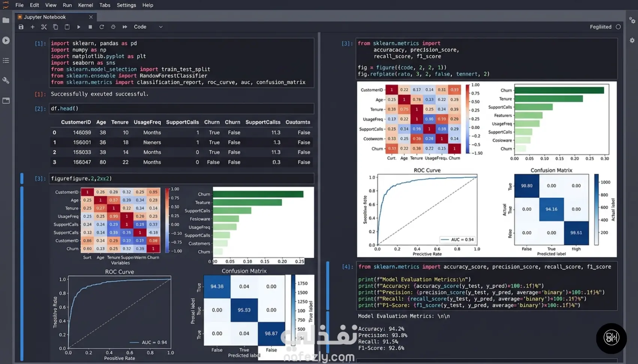This screenshot has width=638, height=364.
Task: Open the property inspector gears icon
Action: pyautogui.click(x=632, y=20)
